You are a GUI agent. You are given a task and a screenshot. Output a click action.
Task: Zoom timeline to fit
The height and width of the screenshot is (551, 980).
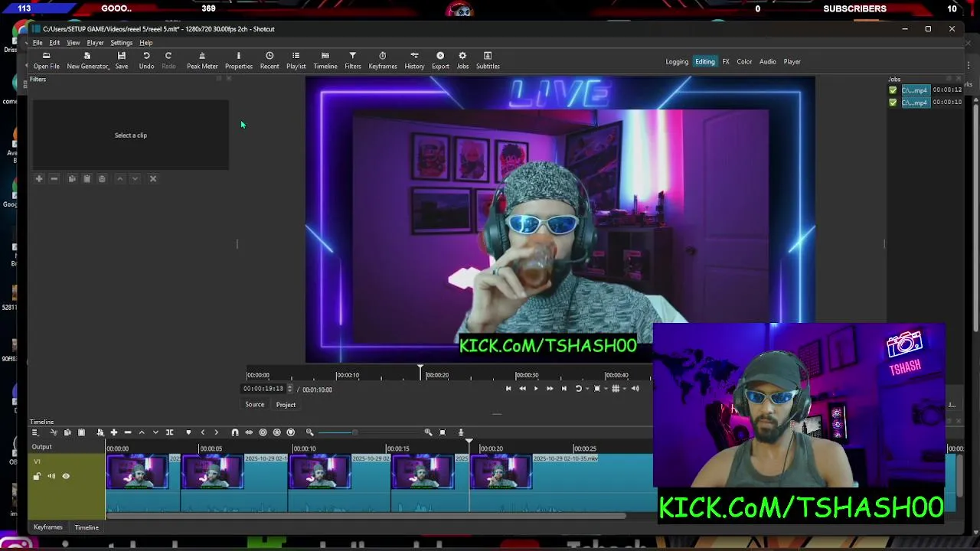pyautogui.click(x=442, y=432)
